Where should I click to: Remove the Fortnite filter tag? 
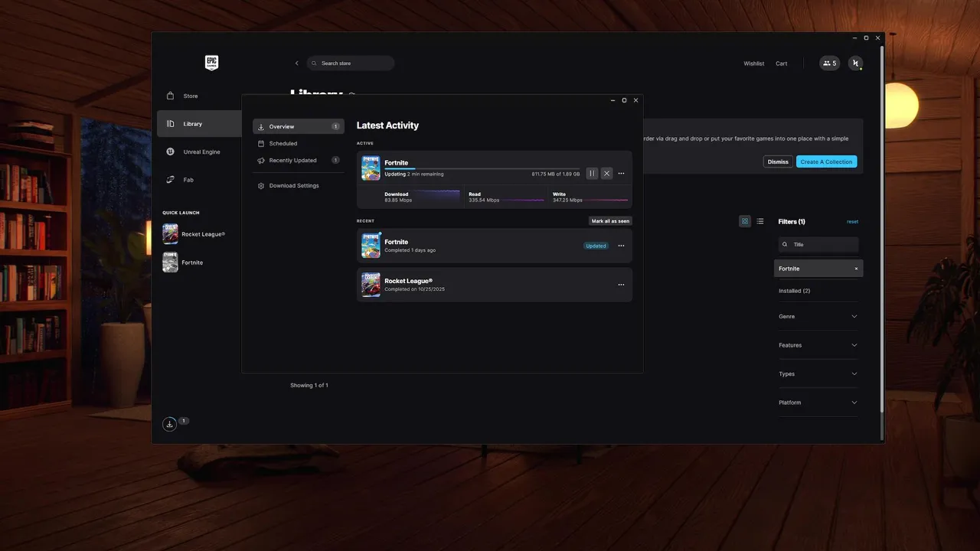click(856, 269)
